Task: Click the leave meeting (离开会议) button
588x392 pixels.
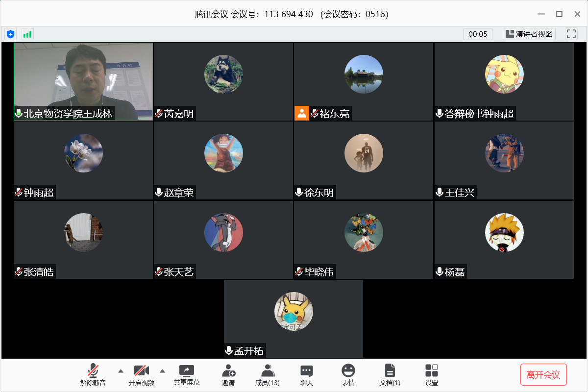Action: point(543,375)
